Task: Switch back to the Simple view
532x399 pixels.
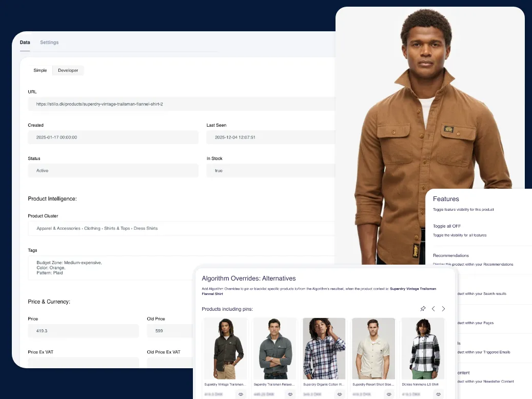Action: pyautogui.click(x=40, y=70)
